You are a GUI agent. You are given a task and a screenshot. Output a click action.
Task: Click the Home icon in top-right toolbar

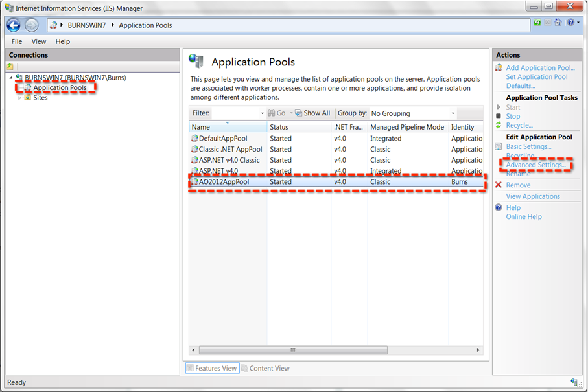(x=558, y=23)
